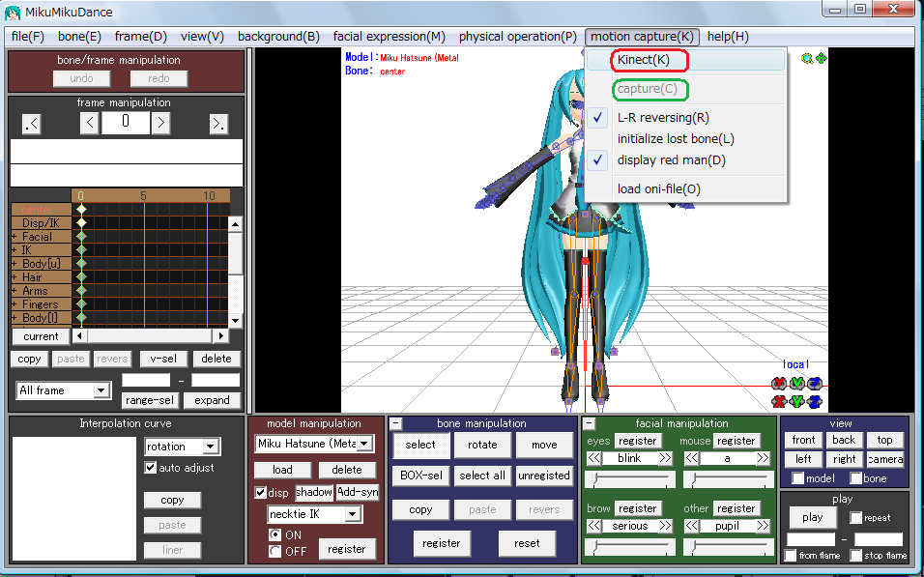Click the << arrow beside the pupil morph
This screenshot has height=577, width=924.
(691, 526)
